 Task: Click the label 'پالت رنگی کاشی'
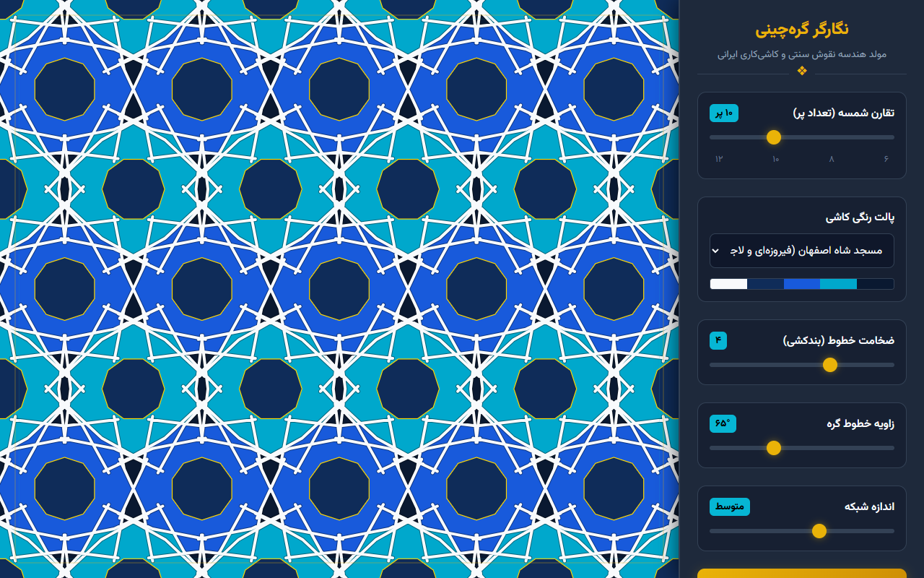click(860, 217)
